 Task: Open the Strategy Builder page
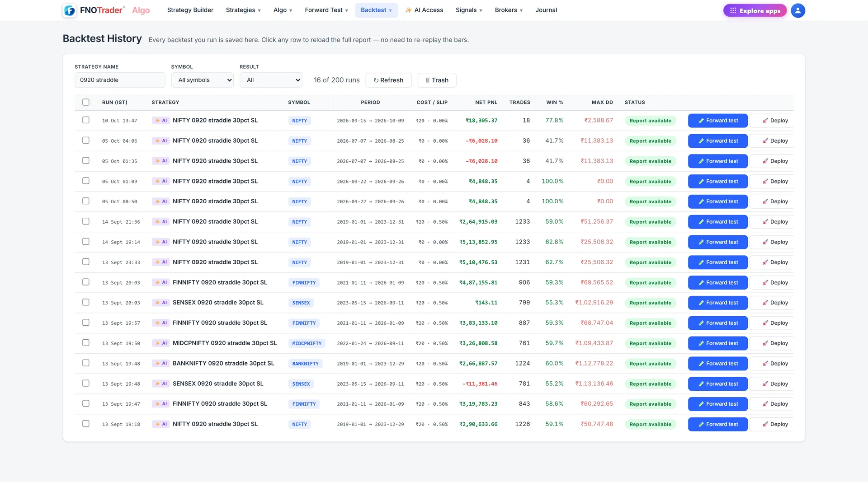point(190,10)
